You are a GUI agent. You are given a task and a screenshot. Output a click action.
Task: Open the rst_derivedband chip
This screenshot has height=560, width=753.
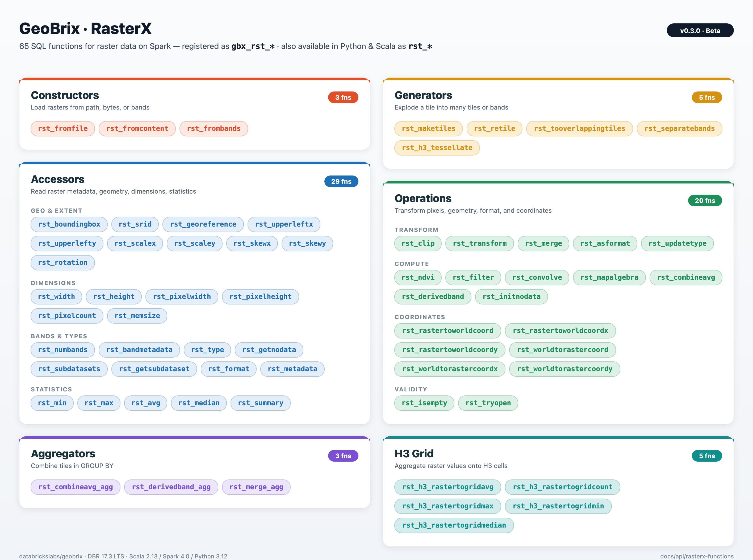point(433,296)
